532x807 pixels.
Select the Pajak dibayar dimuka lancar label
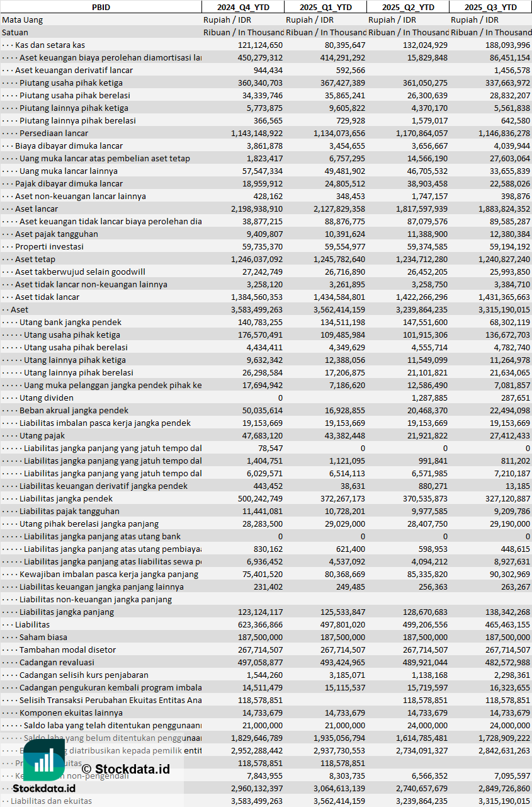69,183
